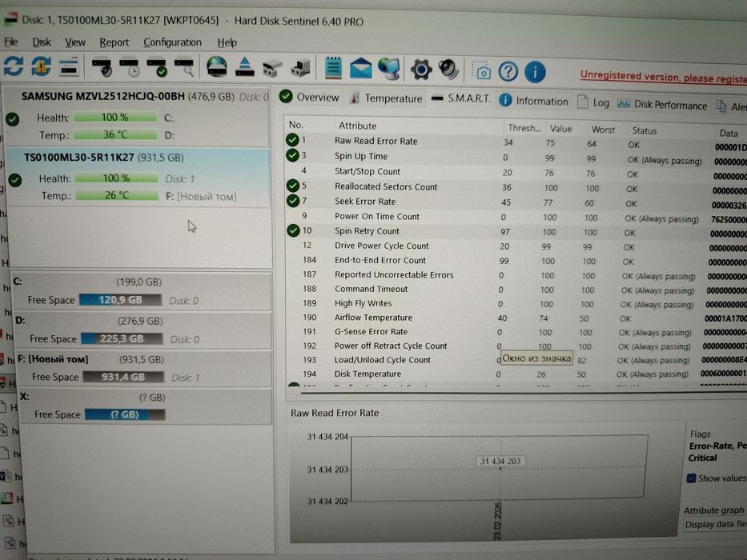Open the Help menu
This screenshot has width=747, height=560.
227,43
